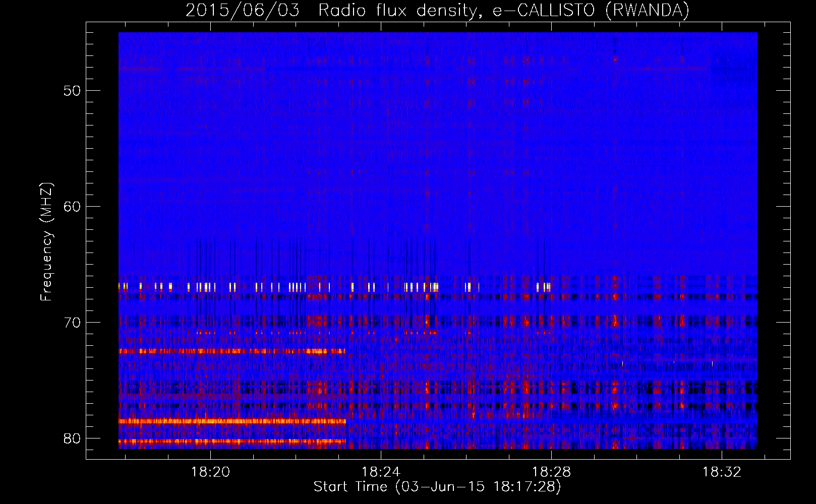Image resolution: width=816 pixels, height=504 pixels.
Task: Select the vertical Frequency (MHZ) axis title
Action: click(x=46, y=242)
